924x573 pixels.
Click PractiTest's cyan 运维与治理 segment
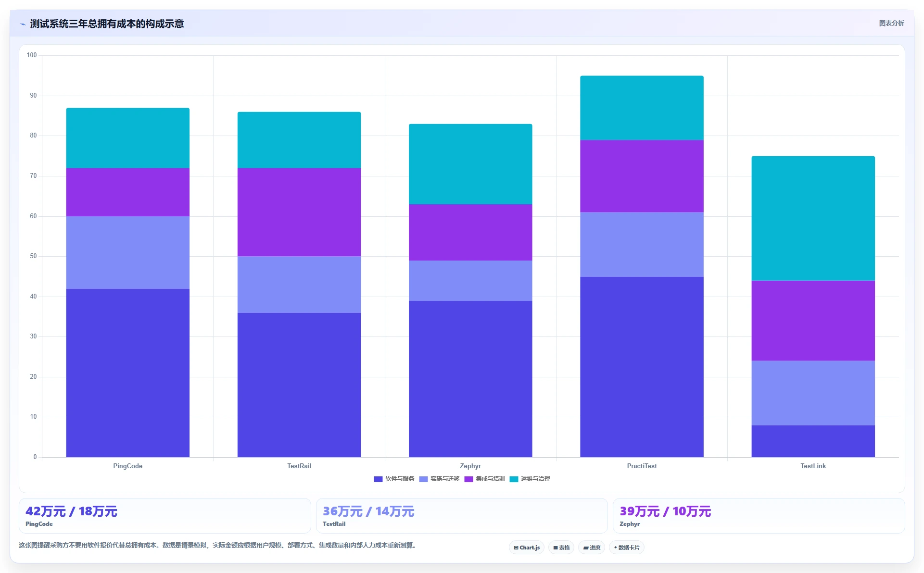[642, 108]
